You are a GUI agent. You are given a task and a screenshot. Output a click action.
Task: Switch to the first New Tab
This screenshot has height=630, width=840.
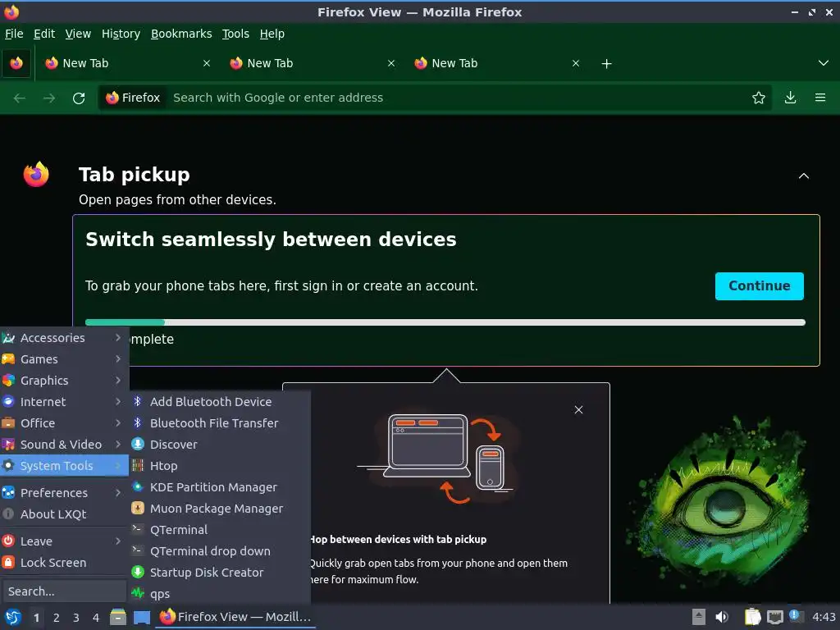[128, 63]
